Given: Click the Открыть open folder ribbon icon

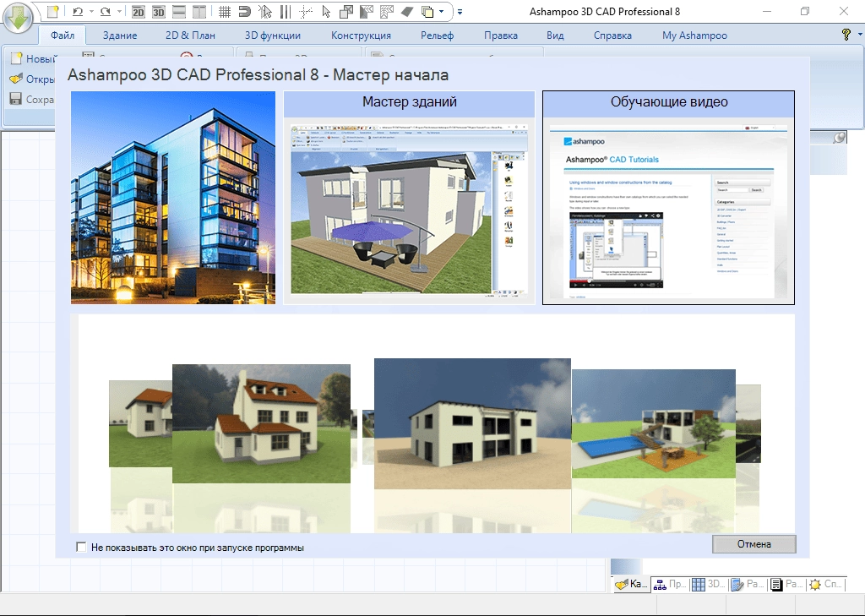Looking at the screenshot, I should pyautogui.click(x=17, y=79).
